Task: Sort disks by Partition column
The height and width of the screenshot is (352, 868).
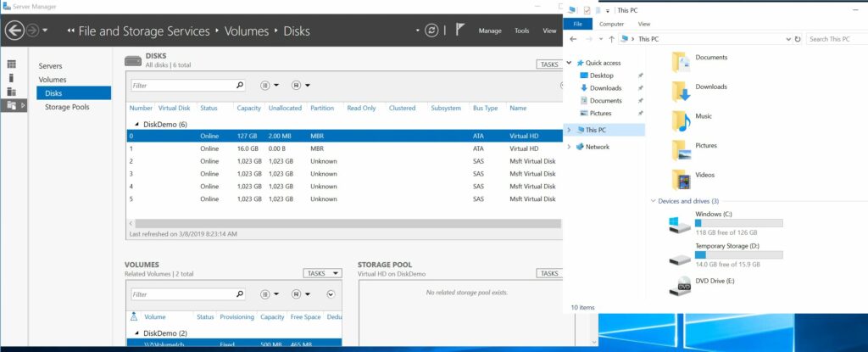Action: pos(322,108)
